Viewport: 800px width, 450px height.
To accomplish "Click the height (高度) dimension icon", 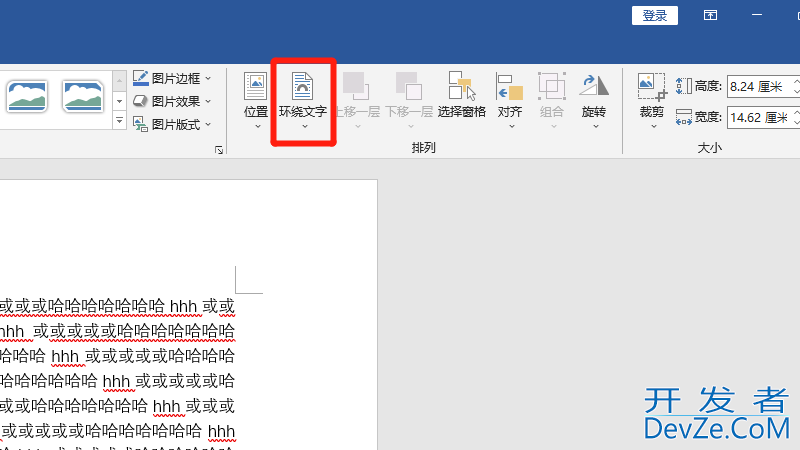I will pyautogui.click(x=684, y=86).
